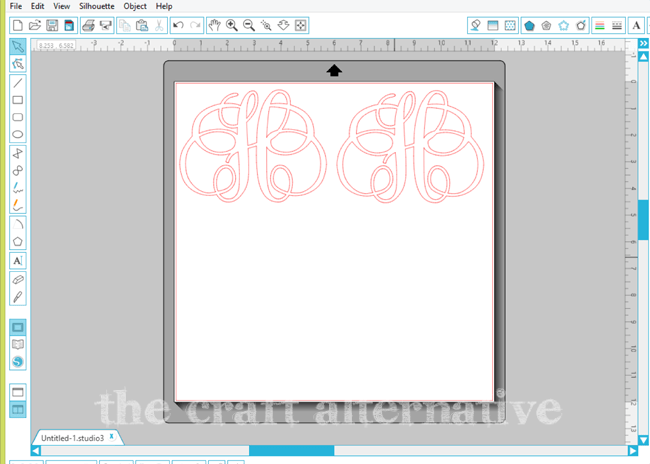Open the Line Color window

pos(599,26)
